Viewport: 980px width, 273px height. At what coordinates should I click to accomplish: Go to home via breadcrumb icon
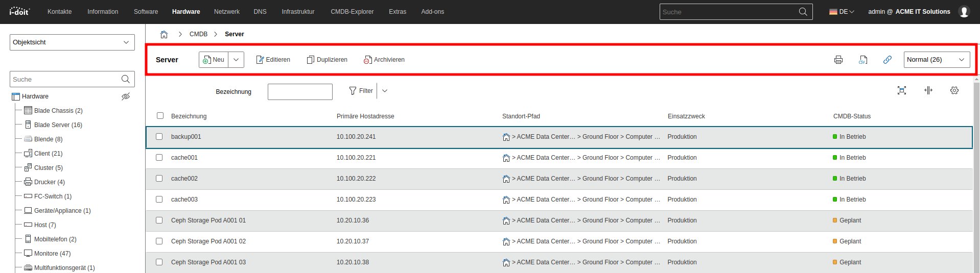[x=164, y=34]
